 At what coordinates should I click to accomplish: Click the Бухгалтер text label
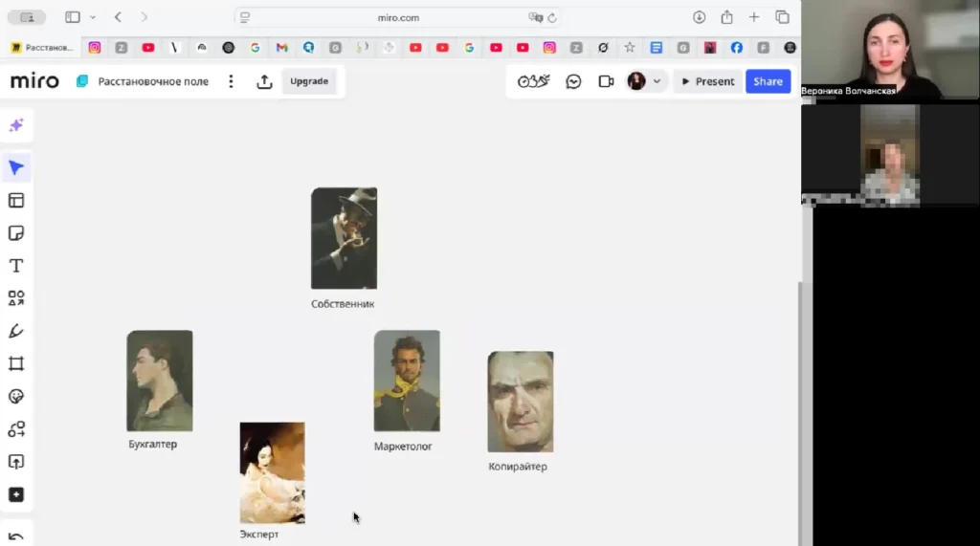click(152, 445)
